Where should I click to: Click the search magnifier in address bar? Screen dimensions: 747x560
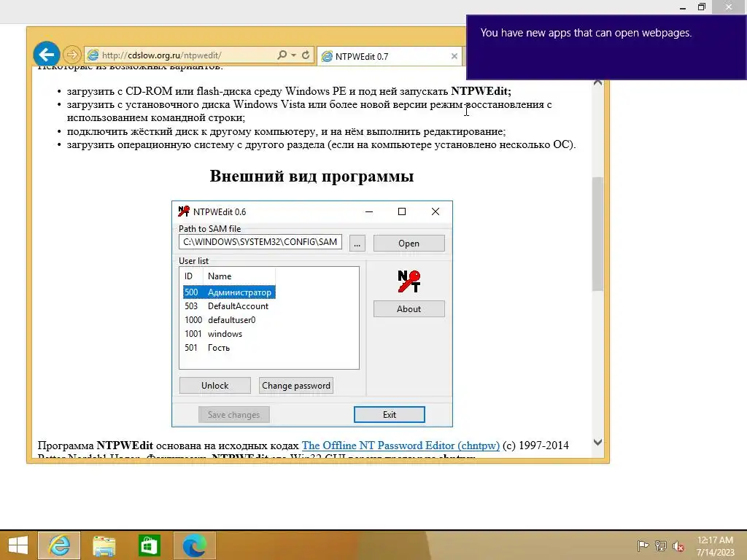[x=282, y=55]
